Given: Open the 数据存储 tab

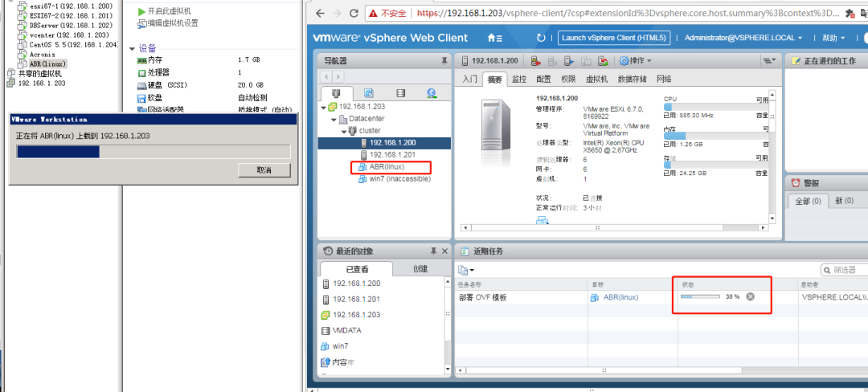Looking at the screenshot, I should click(633, 79).
